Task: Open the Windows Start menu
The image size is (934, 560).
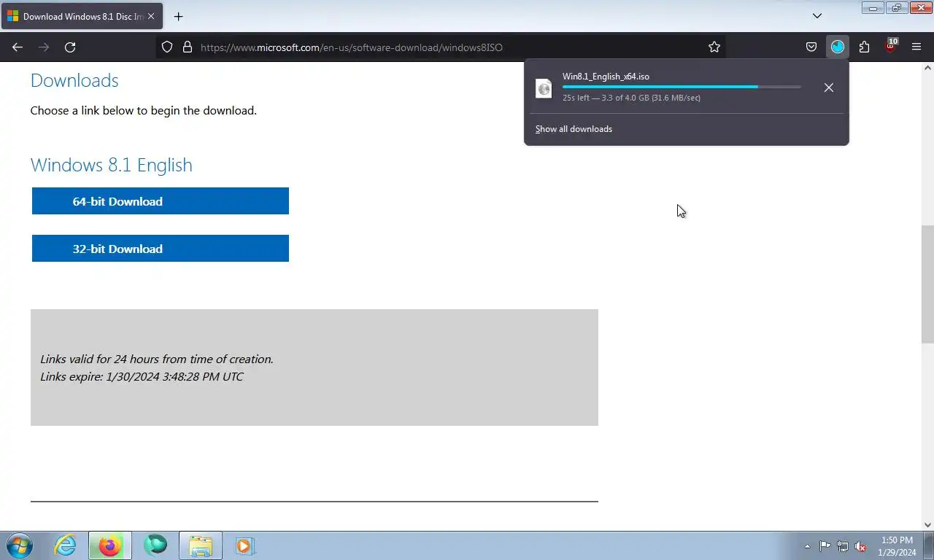Action: click(20, 545)
